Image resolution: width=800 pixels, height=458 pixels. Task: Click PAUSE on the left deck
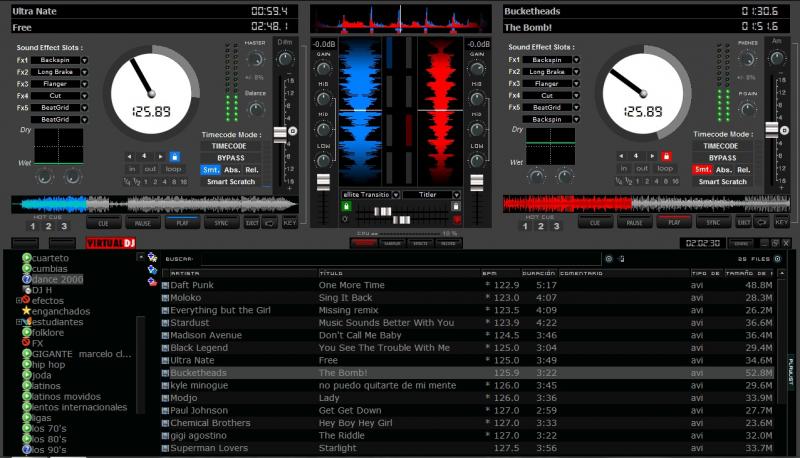pyautogui.click(x=143, y=223)
